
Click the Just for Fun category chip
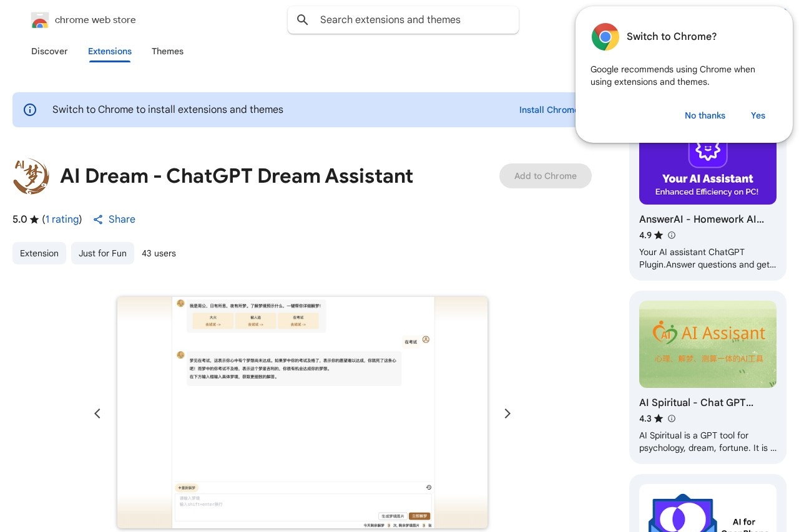(102, 253)
